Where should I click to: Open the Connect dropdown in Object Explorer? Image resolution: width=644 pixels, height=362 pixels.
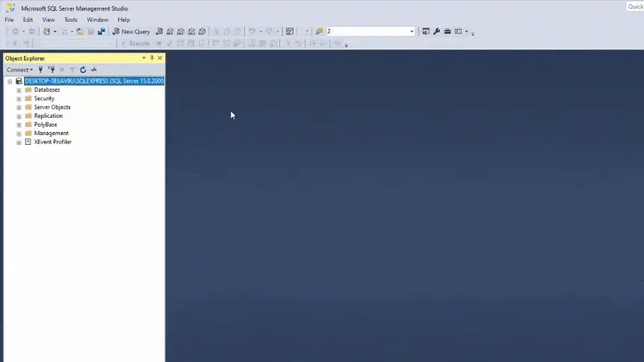tap(19, 69)
